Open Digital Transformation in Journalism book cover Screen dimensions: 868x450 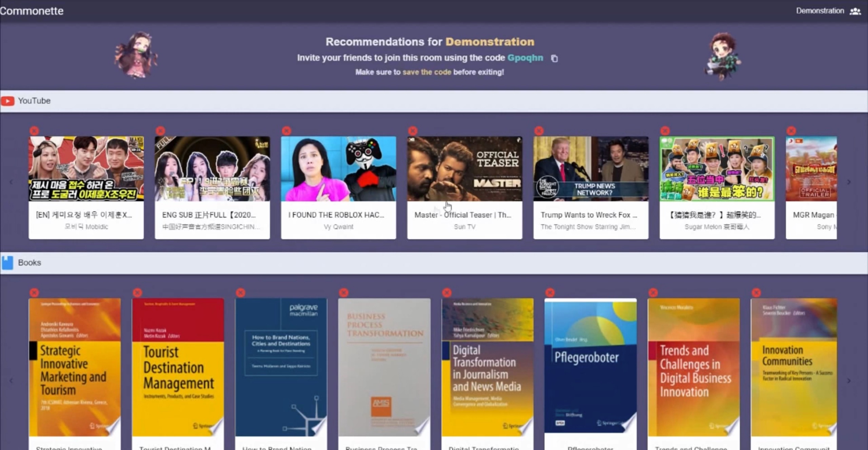click(x=487, y=367)
